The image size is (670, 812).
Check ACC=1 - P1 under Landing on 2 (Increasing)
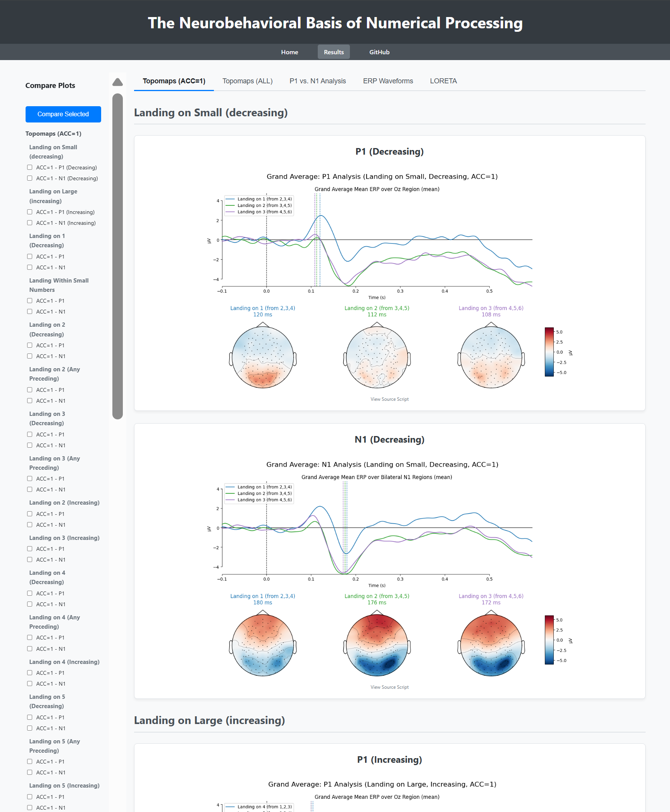coord(30,514)
